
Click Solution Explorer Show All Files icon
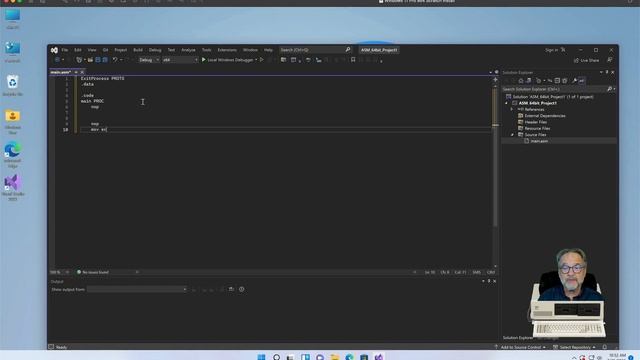click(564, 81)
